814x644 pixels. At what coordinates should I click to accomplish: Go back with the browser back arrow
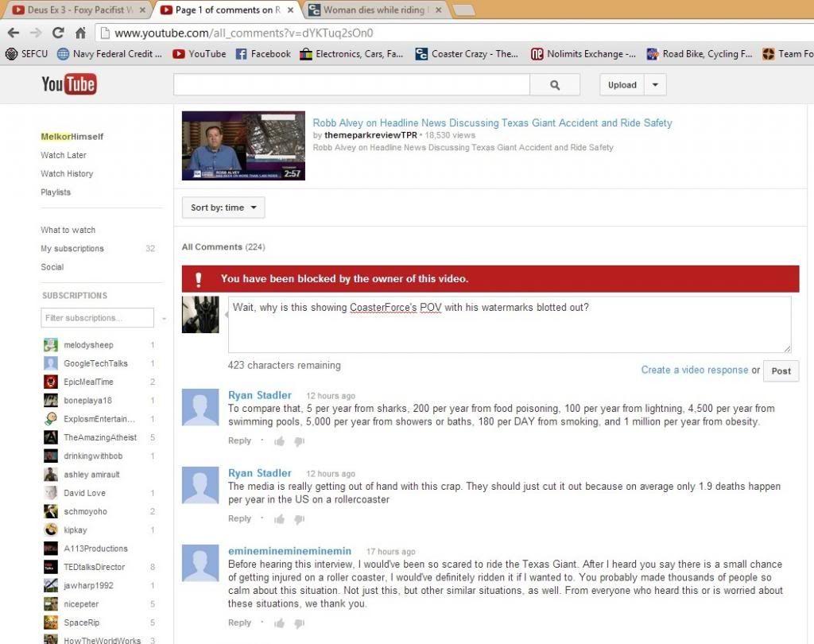click(14, 33)
